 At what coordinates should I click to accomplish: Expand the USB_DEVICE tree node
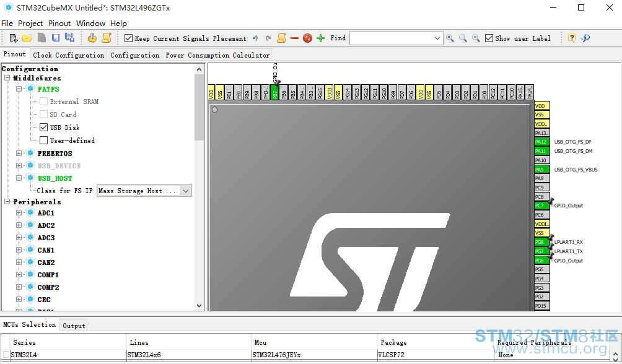[x=19, y=165]
